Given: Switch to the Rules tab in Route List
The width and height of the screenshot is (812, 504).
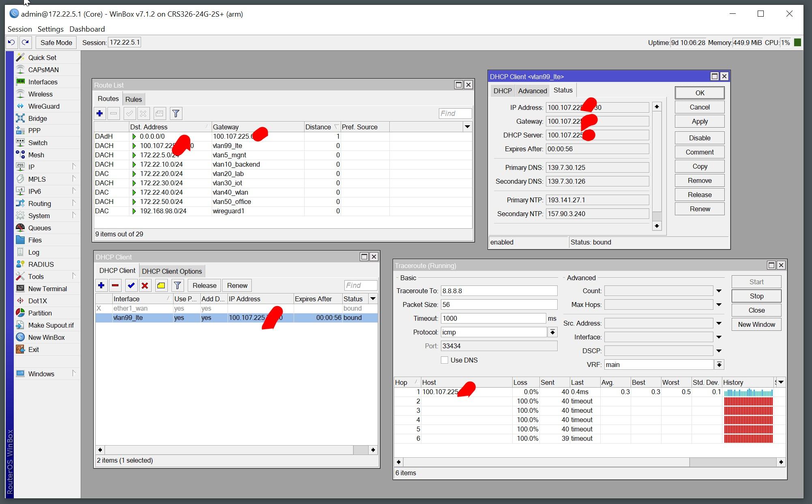Looking at the screenshot, I should tap(133, 99).
